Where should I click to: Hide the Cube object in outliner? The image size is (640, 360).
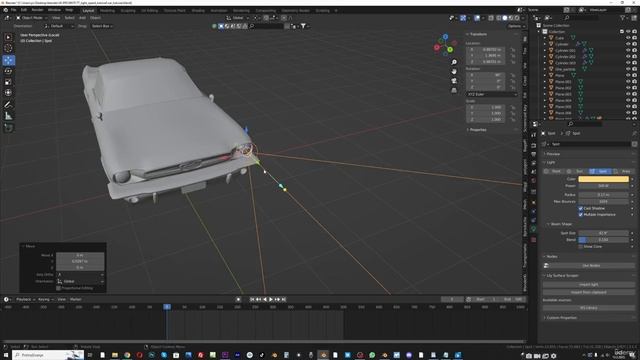pyautogui.click(x=628, y=38)
